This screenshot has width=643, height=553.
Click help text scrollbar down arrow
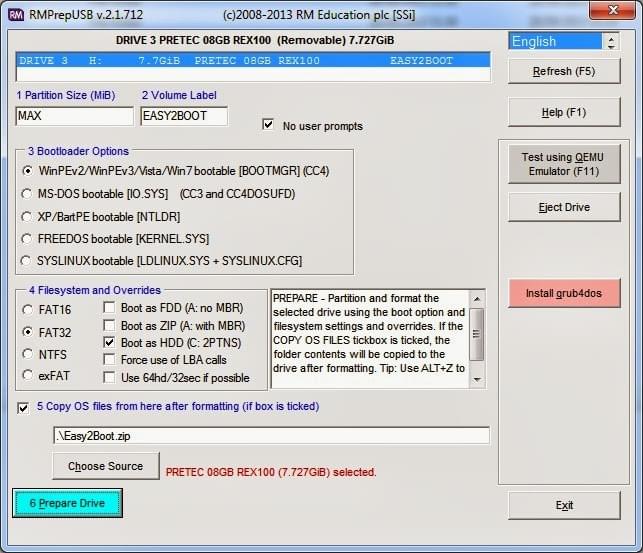477,380
